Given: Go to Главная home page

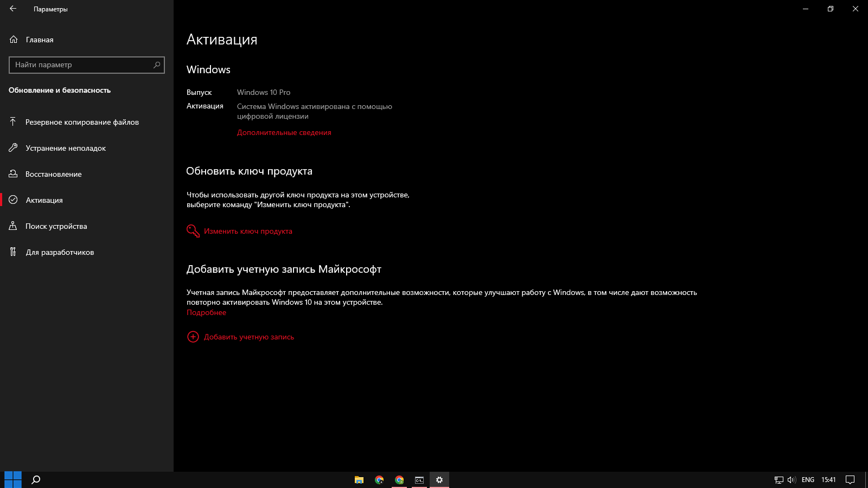Looking at the screenshot, I should pos(40,40).
